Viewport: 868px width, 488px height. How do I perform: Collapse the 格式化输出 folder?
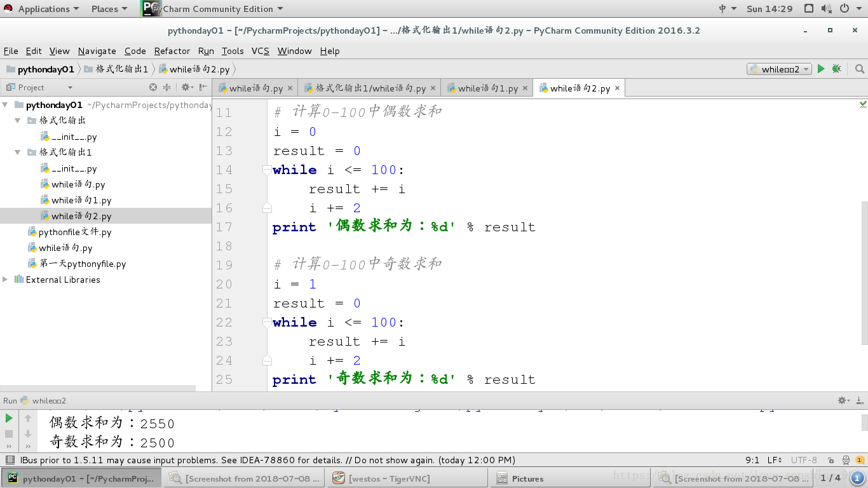click(x=18, y=120)
